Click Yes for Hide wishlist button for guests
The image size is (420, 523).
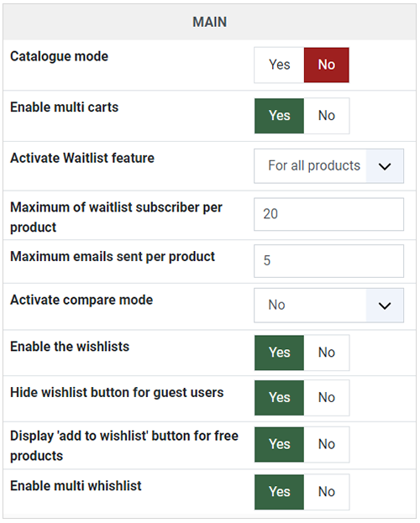[x=279, y=398]
